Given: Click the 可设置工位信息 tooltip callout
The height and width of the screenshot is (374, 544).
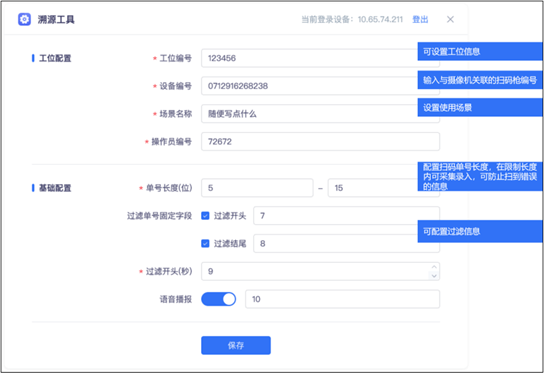Looking at the screenshot, I should tap(480, 52).
